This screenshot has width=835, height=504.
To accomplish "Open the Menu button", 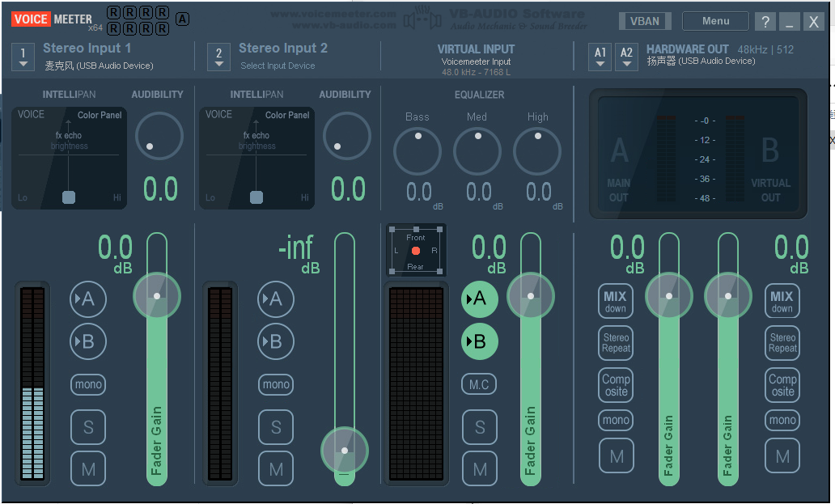I will (715, 21).
